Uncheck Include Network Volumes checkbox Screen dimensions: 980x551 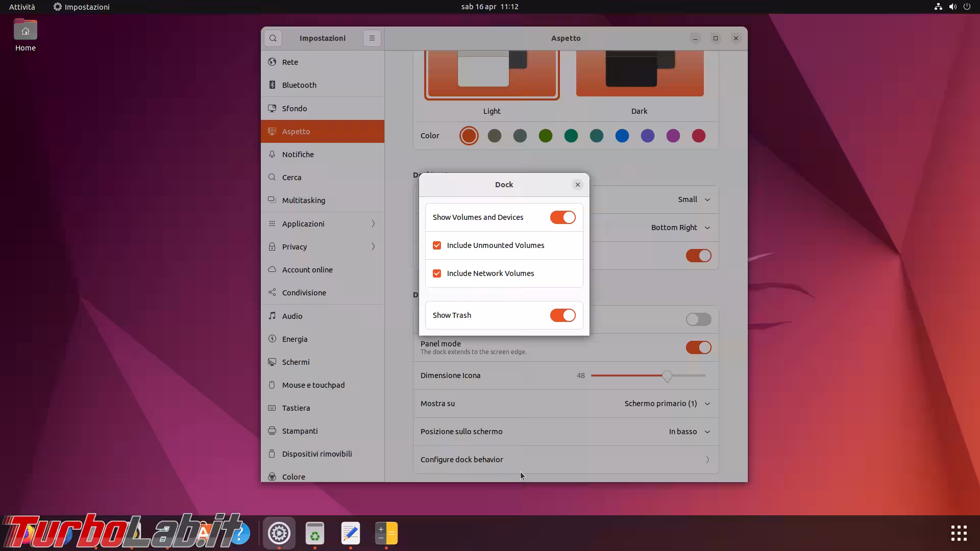pos(437,273)
